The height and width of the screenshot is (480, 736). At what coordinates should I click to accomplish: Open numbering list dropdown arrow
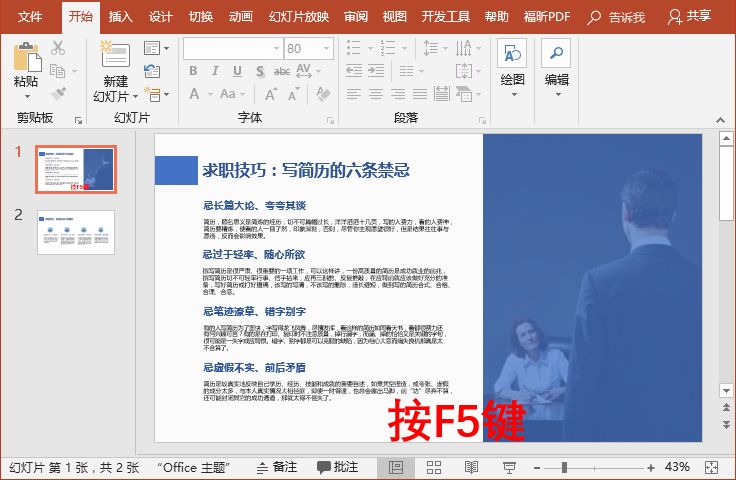pos(404,48)
